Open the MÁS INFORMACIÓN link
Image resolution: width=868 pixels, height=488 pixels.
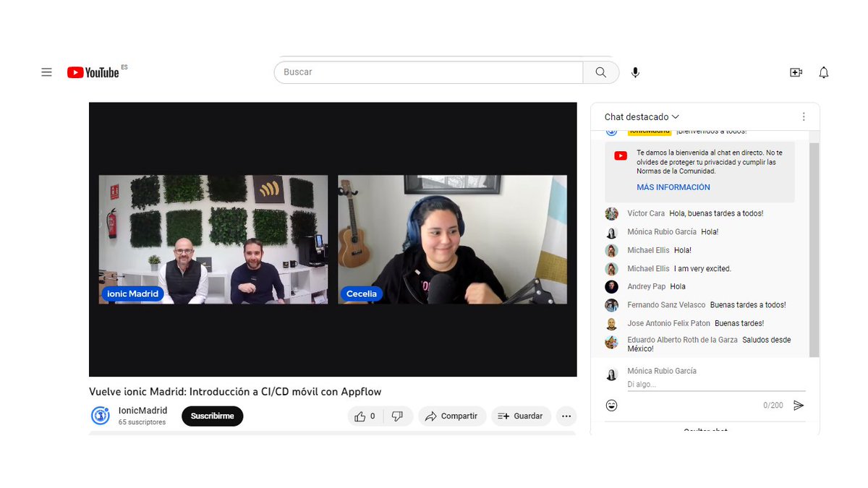point(673,187)
